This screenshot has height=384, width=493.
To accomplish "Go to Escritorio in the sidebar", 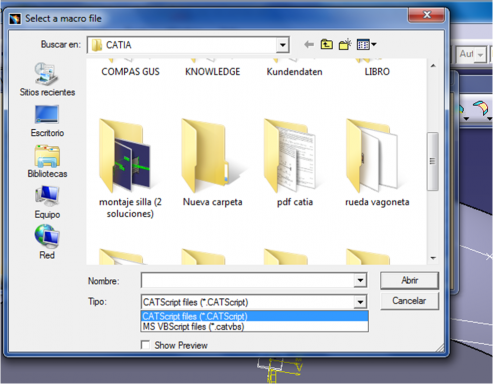I will coord(47,121).
